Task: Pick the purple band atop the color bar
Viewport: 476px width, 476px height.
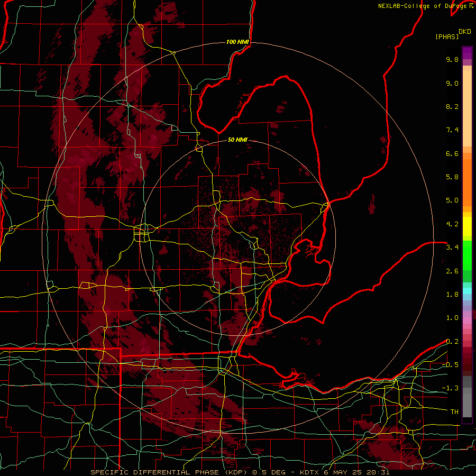Action: (467, 53)
